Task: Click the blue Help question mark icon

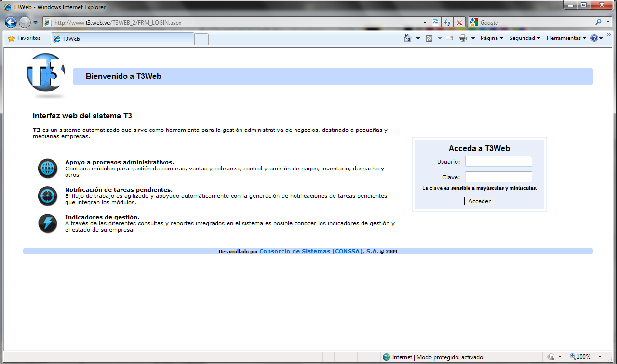Action: [594, 38]
